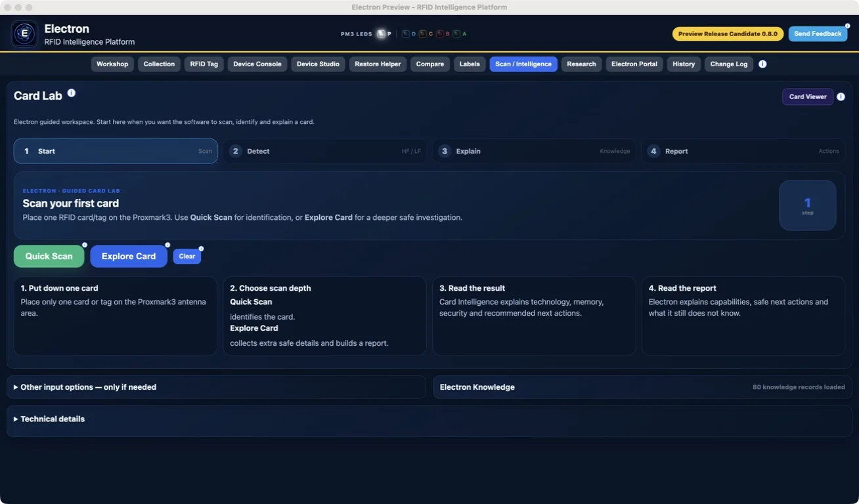Click the 'RFID Intelligence Platform' subtitle
Screen dimensions: 859x504
pyautogui.click(x=89, y=42)
